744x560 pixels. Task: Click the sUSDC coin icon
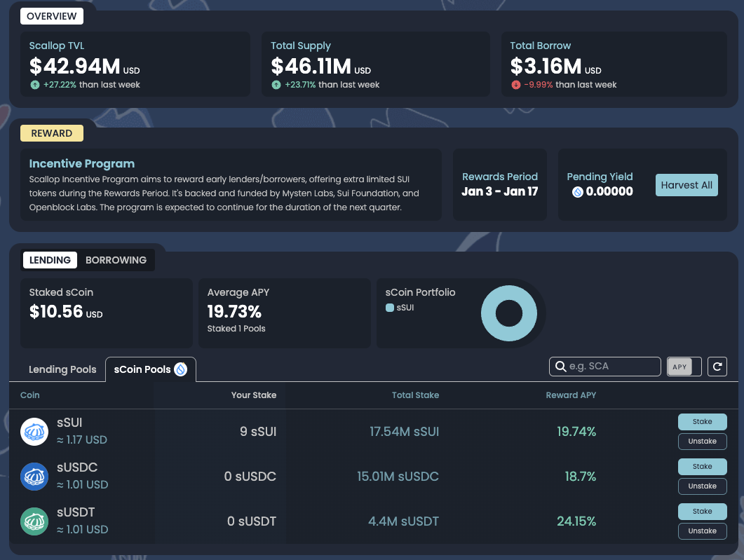34,477
